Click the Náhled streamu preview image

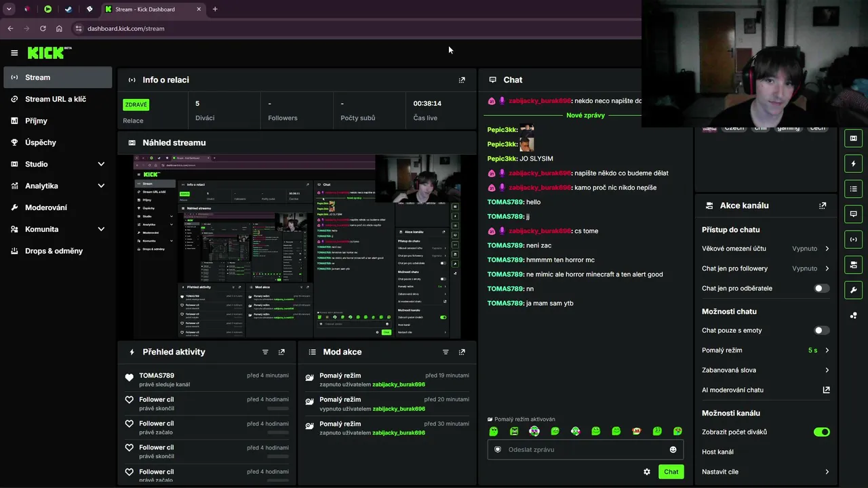point(297,246)
